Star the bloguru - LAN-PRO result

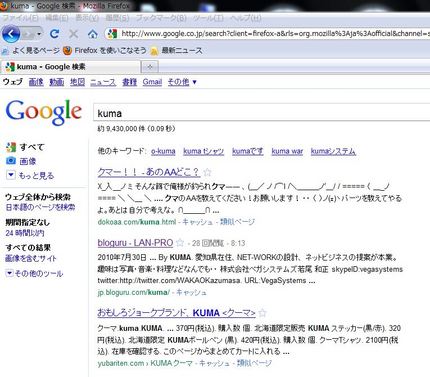coord(180,243)
